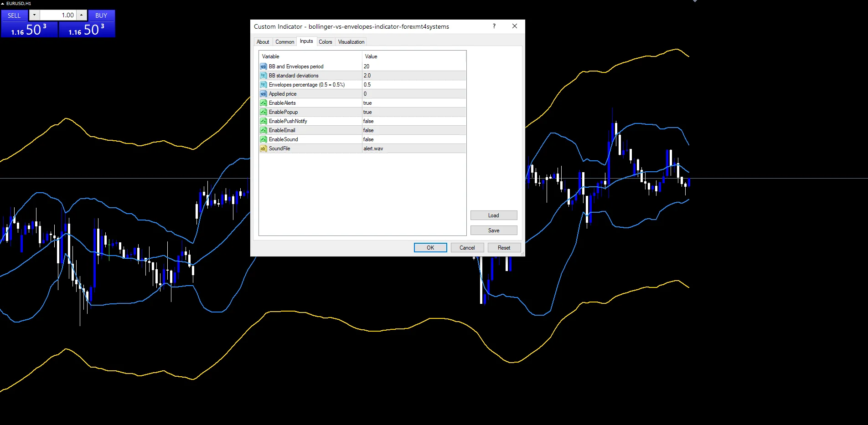This screenshot has width=868, height=425.
Task: Collapse the one-click trading panel arrow
Action: coord(3,3)
